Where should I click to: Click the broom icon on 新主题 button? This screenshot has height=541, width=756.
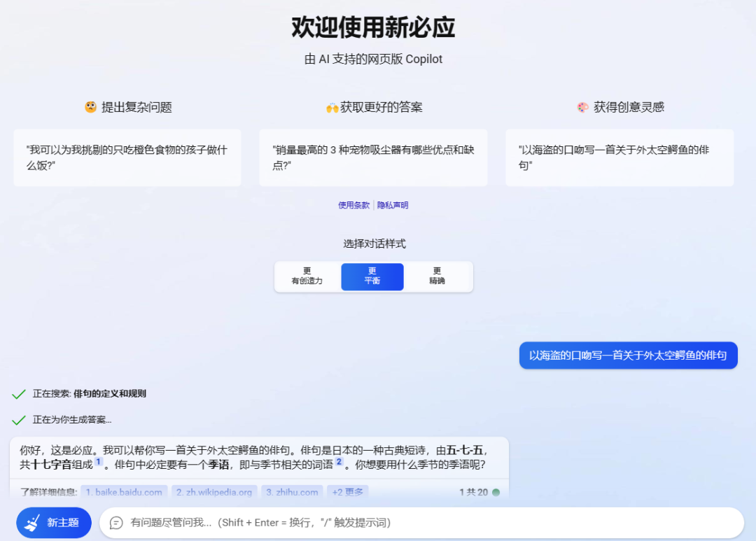pos(32,523)
